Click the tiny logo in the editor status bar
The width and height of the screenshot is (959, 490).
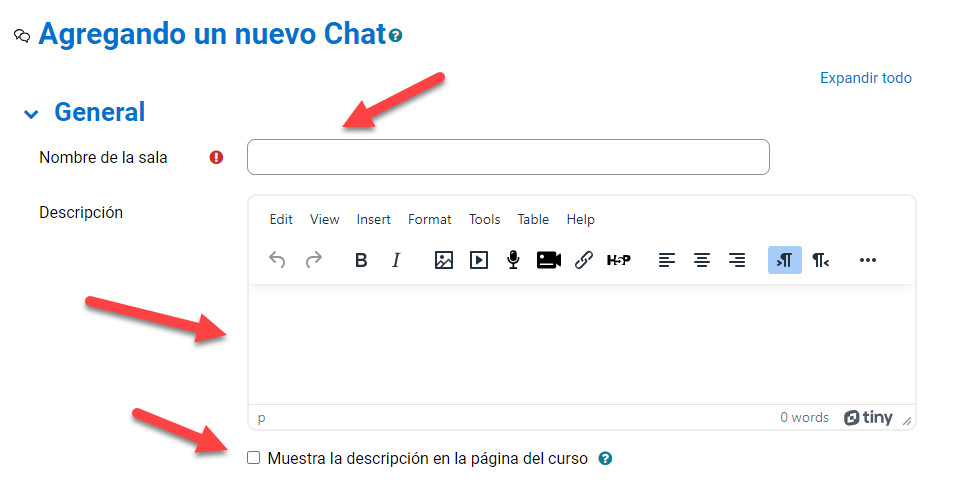pos(868,417)
